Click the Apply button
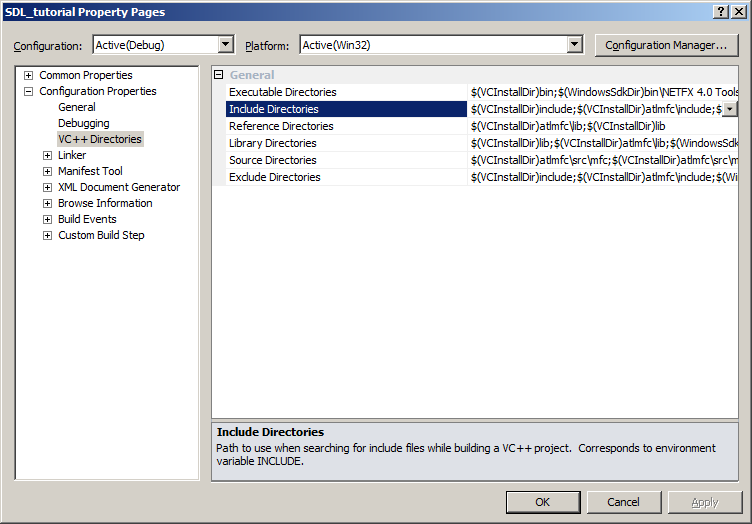This screenshot has height=524, width=752. (705, 502)
